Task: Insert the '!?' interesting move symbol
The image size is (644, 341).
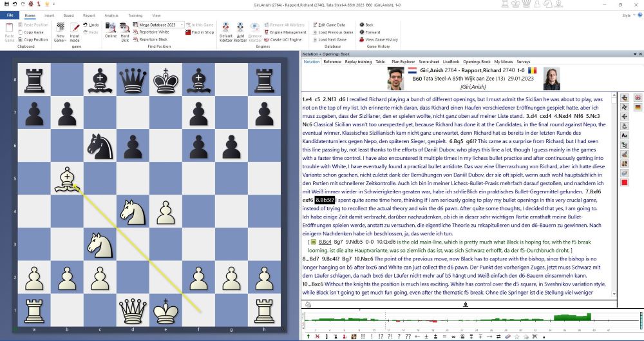Action: coord(381,336)
